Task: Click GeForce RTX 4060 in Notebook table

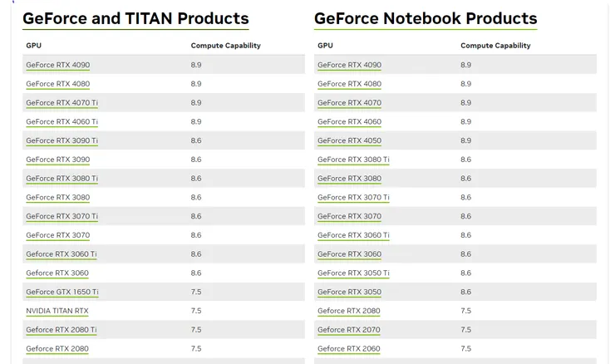Action: (x=349, y=122)
